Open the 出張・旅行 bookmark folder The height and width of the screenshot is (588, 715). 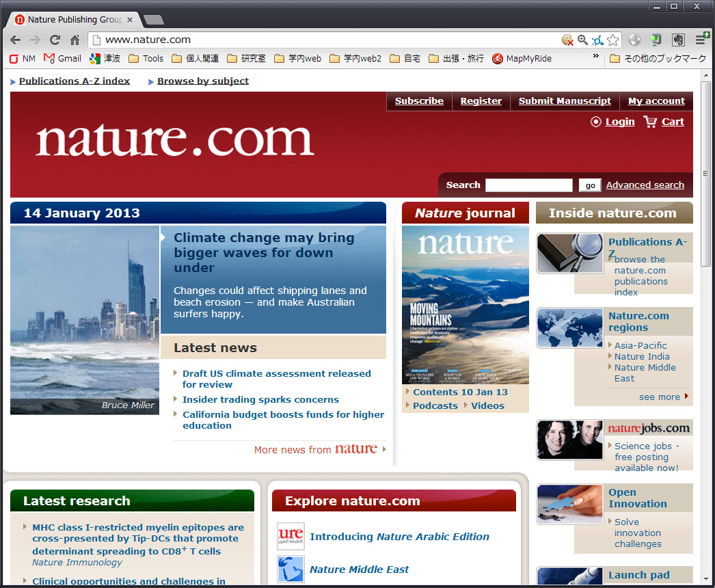tap(457, 58)
